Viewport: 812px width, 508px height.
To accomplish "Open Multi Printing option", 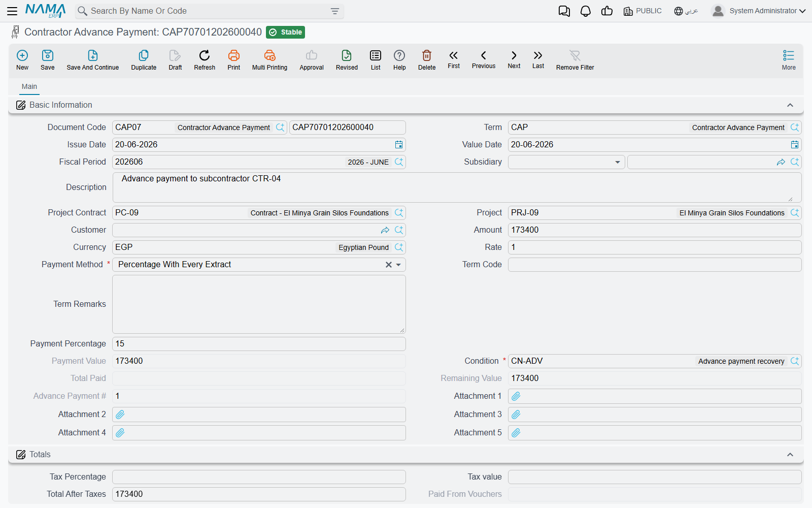I will point(269,60).
